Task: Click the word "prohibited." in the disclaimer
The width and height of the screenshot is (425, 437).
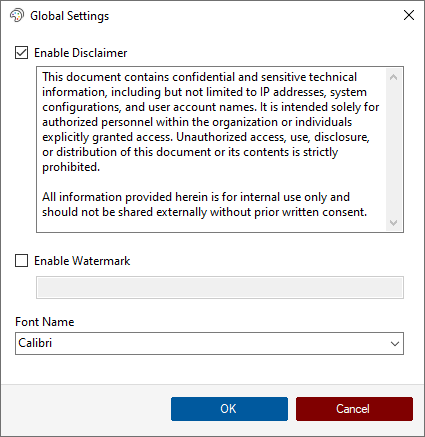Action: click(71, 167)
